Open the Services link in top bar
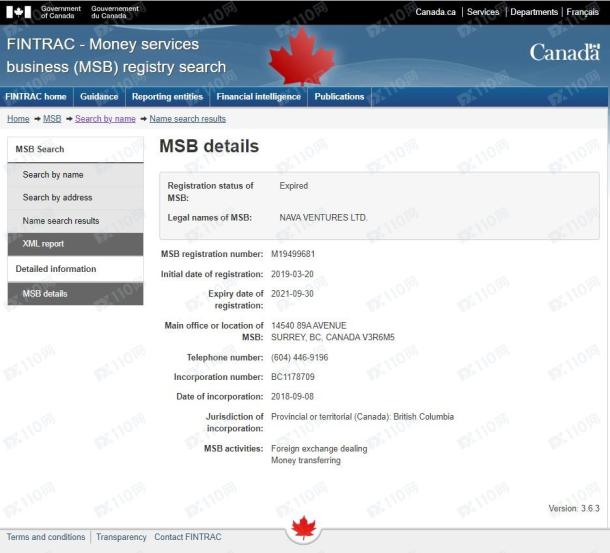 pyautogui.click(x=483, y=12)
